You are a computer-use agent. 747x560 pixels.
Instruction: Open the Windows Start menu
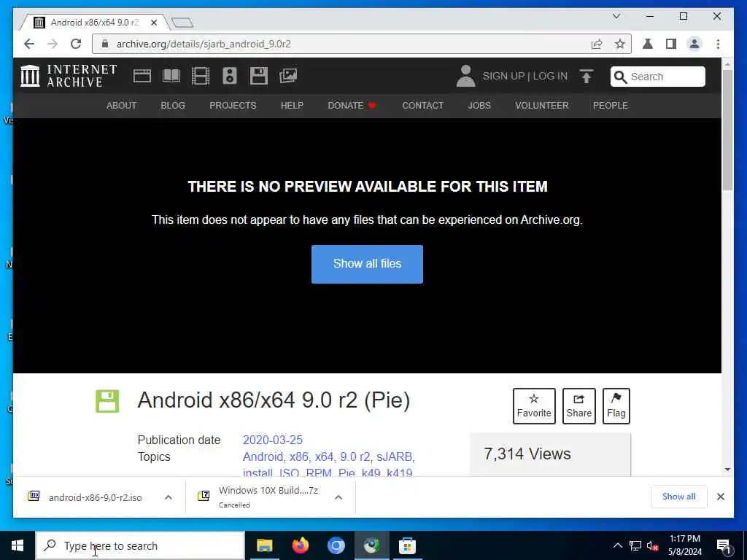point(18,545)
